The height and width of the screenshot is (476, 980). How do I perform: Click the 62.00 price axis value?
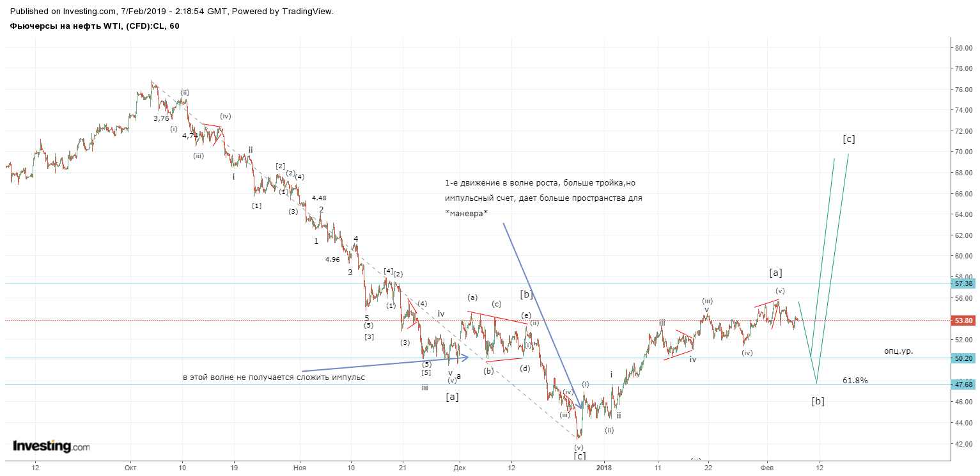click(963, 235)
